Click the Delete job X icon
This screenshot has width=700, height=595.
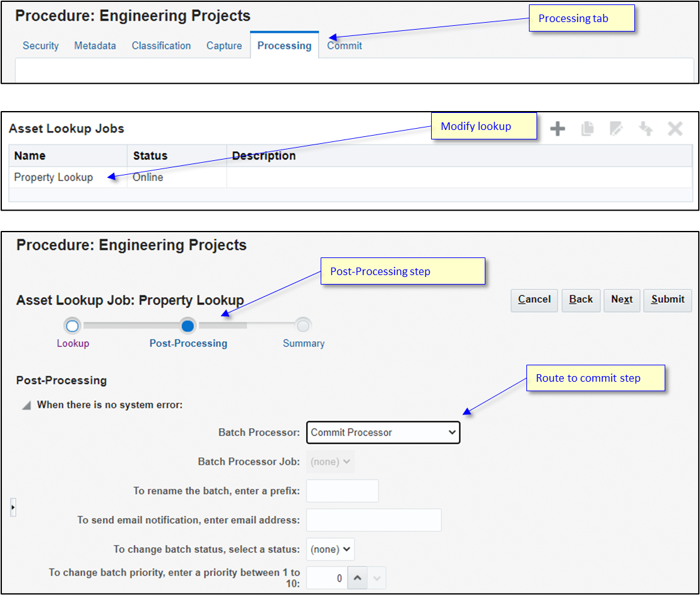click(675, 128)
